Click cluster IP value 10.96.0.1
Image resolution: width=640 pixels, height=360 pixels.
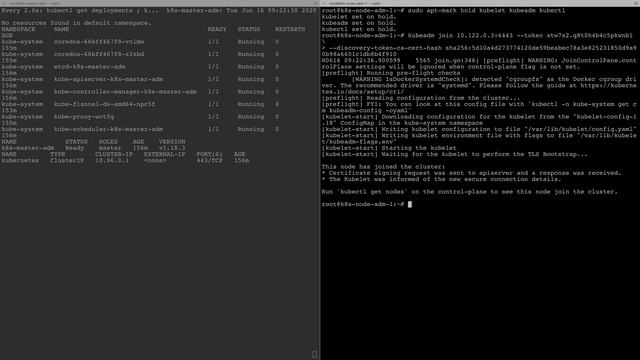click(x=112, y=161)
